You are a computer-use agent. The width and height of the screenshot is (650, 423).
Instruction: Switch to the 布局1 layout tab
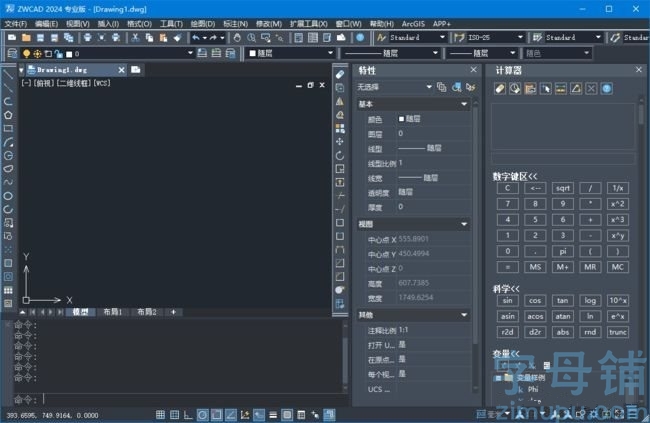[x=113, y=312]
